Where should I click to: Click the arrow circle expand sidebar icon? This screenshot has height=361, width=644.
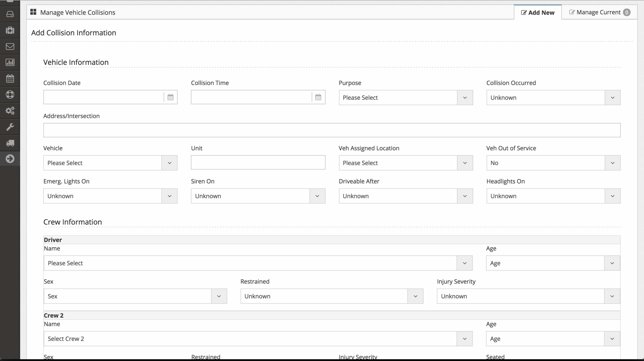10,159
